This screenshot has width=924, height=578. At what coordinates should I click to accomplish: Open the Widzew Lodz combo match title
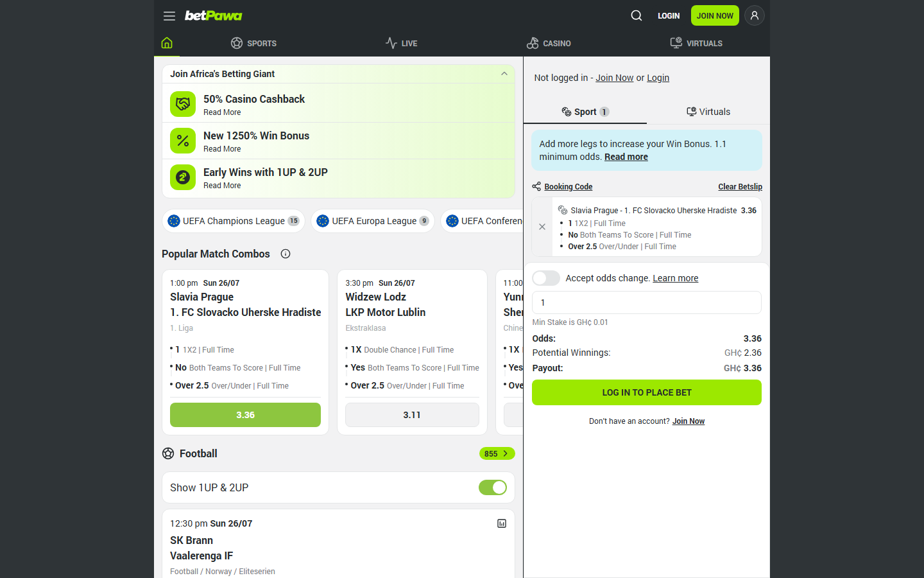(386, 304)
